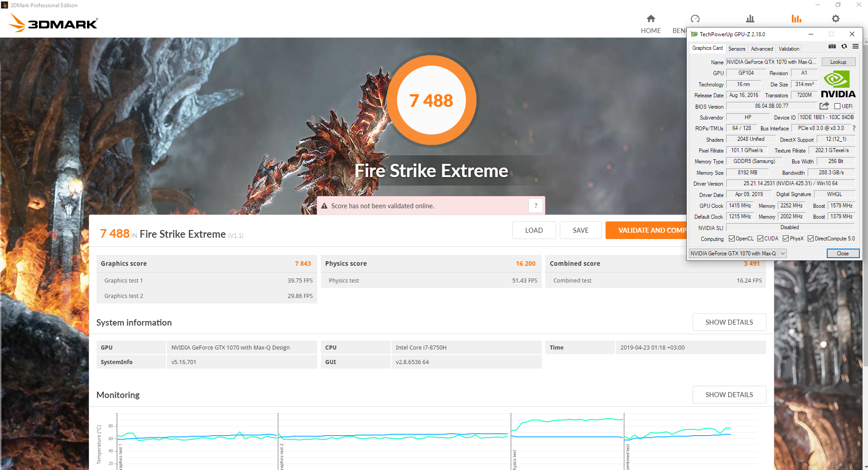Click the Device ID field in GPU-Z
Viewport: 868px width, 470px height.
coord(826,117)
